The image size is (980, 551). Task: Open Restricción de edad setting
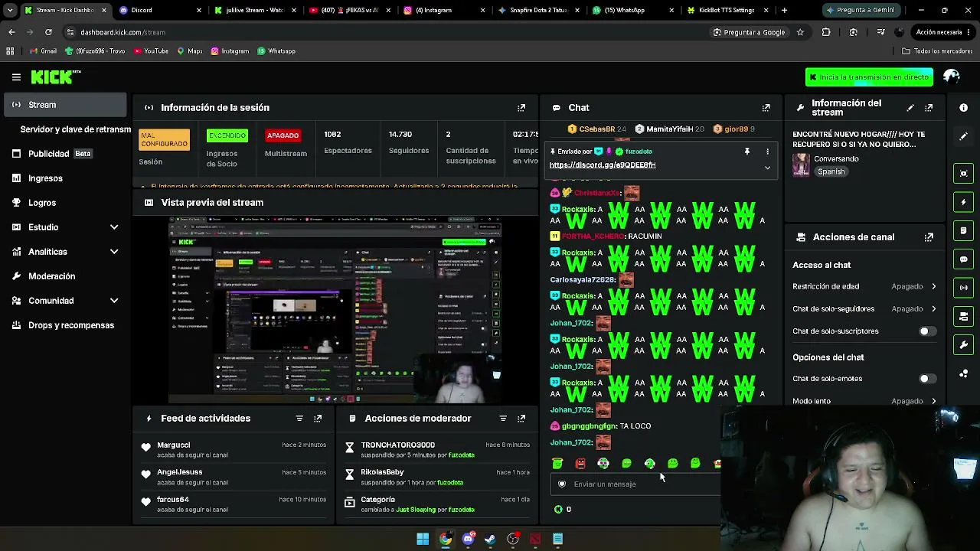(864, 286)
